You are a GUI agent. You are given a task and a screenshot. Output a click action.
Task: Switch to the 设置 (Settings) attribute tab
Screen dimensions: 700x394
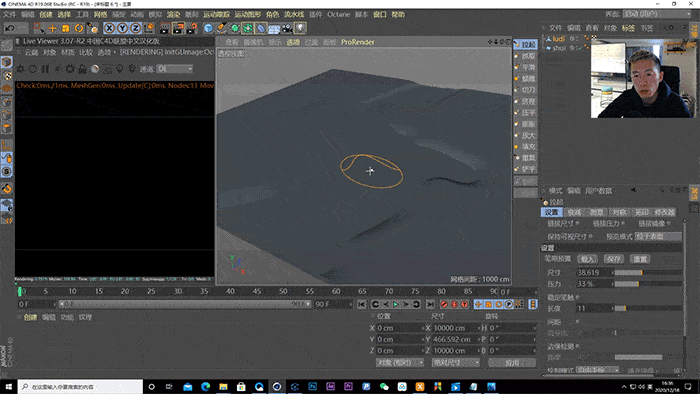tap(551, 212)
